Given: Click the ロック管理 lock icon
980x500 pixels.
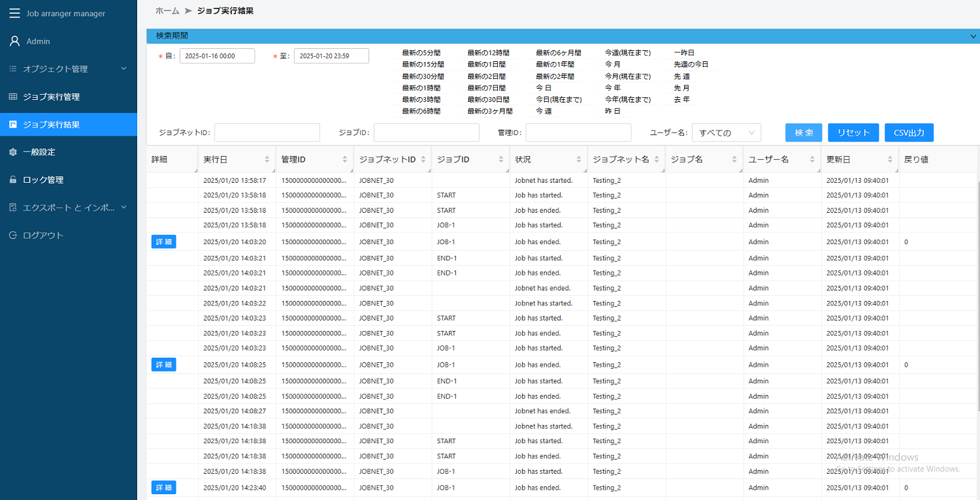Looking at the screenshot, I should click(x=13, y=180).
